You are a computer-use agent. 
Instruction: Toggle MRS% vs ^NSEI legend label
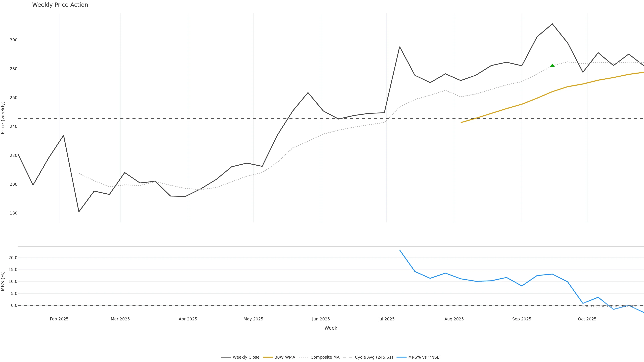pyautogui.click(x=424, y=357)
